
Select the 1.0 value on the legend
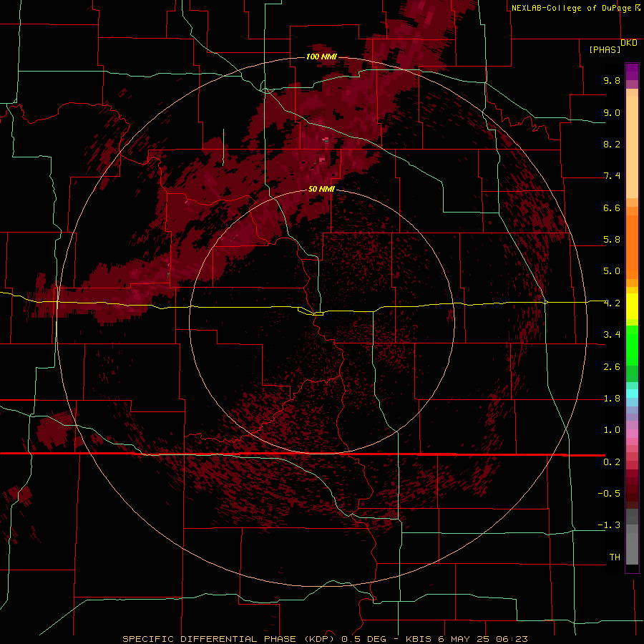pyautogui.click(x=612, y=430)
